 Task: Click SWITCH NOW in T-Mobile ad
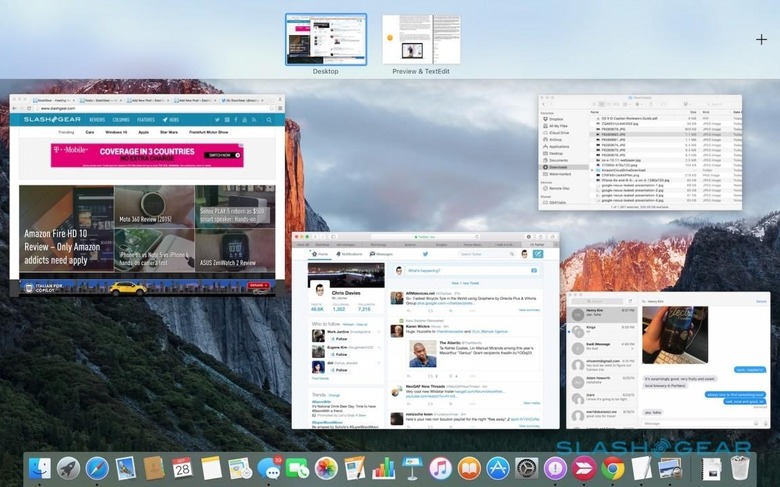click(x=222, y=155)
